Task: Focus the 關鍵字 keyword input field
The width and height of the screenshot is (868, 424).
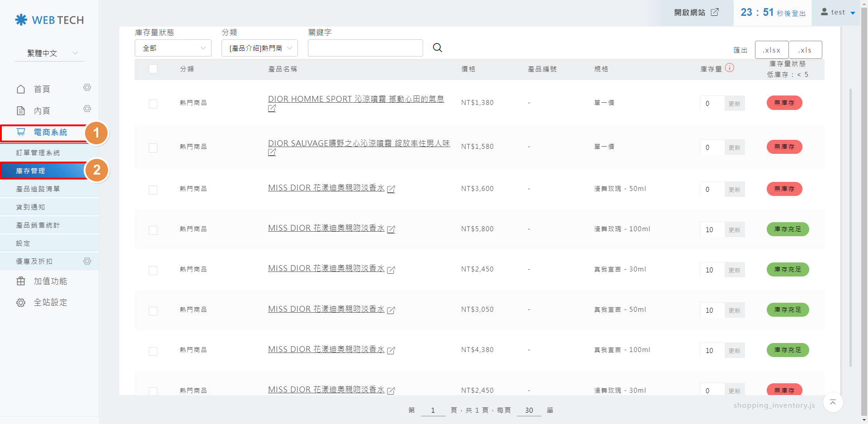Action: click(365, 48)
